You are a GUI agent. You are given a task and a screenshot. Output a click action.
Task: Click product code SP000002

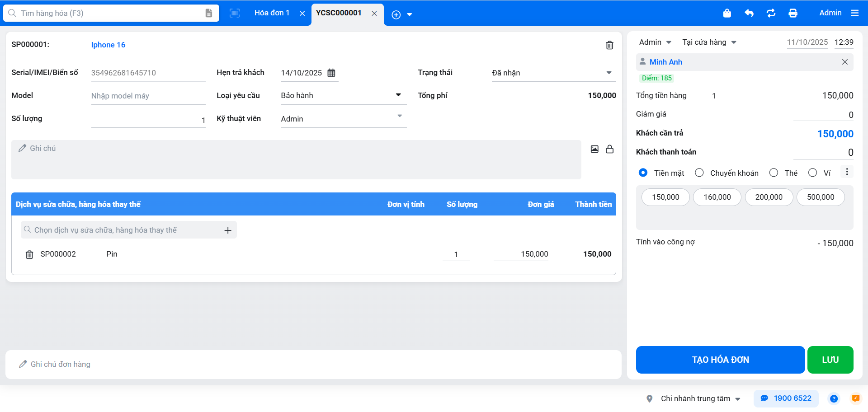point(58,254)
